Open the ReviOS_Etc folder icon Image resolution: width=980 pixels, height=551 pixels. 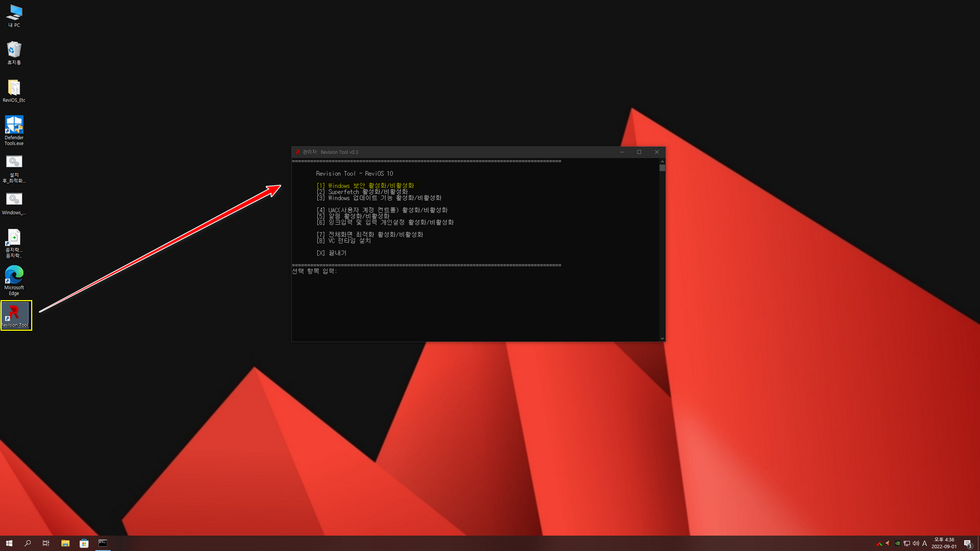14,91
